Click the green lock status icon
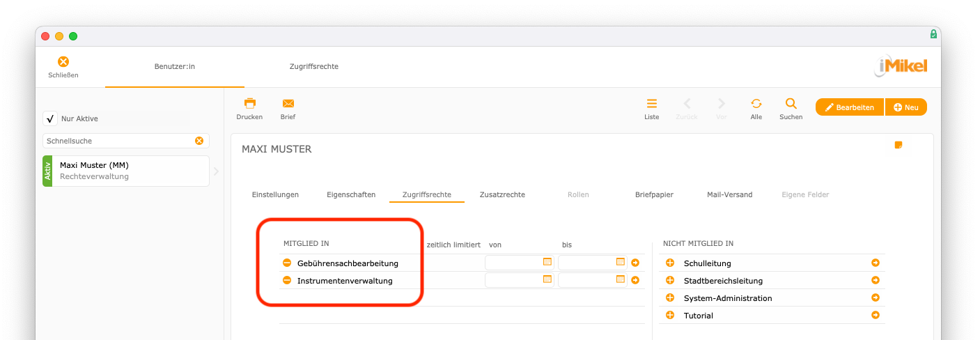 coord(933,34)
